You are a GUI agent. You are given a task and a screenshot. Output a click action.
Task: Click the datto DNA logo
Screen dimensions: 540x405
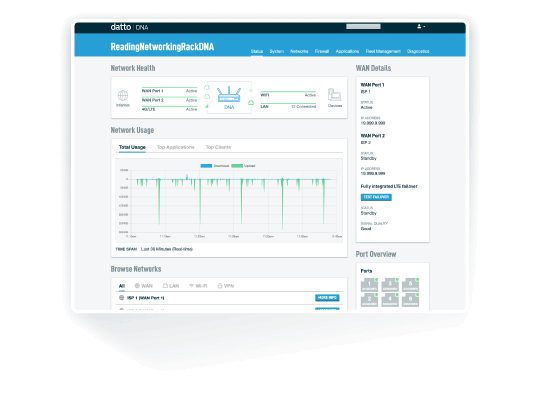[129, 27]
